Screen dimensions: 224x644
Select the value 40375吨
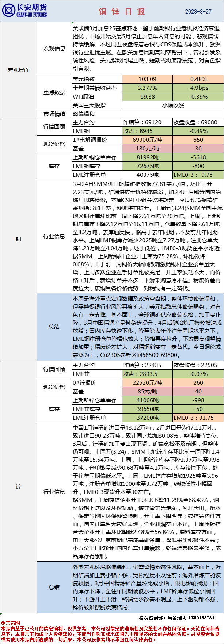(147, 175)
